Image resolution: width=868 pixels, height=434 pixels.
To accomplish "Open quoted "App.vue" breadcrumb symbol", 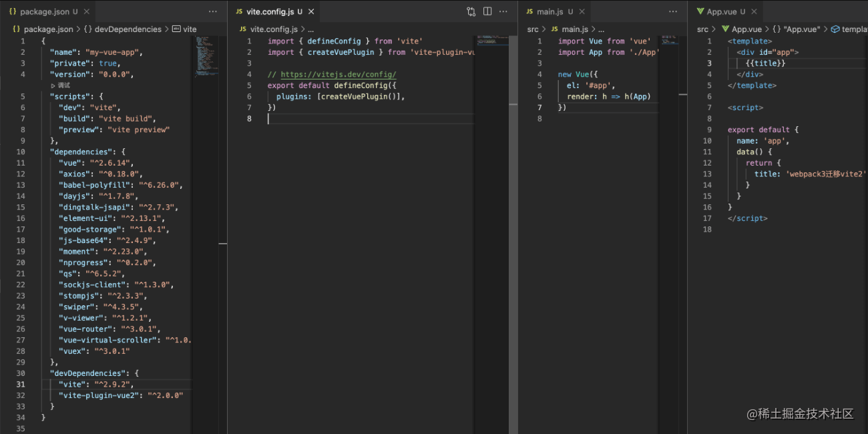I will 796,29.
